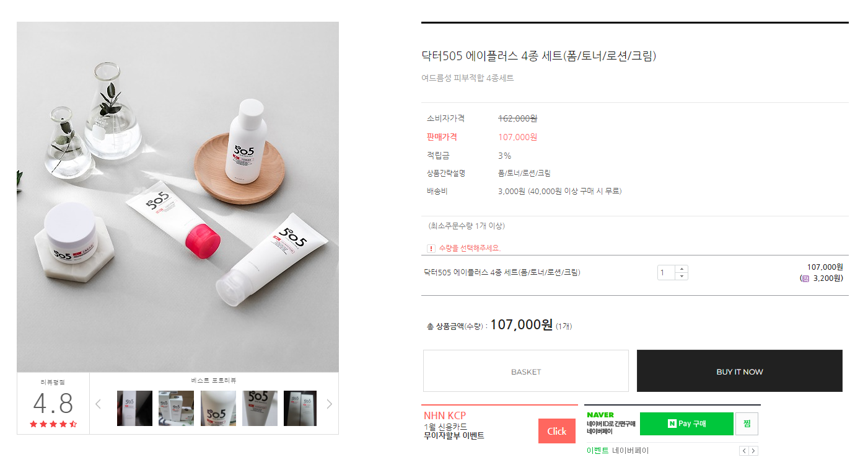Go to next best photo reviews
The image size is (868, 475).
[x=329, y=404]
